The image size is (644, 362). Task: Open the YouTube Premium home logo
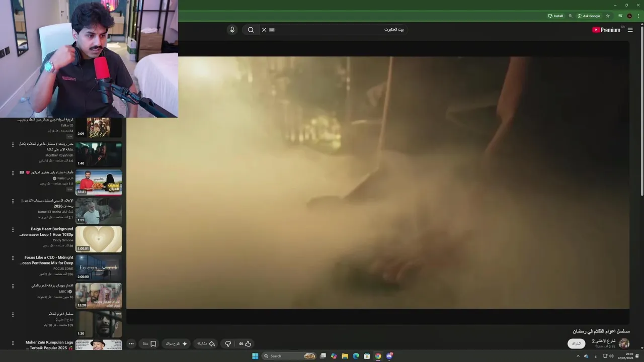coord(606,30)
